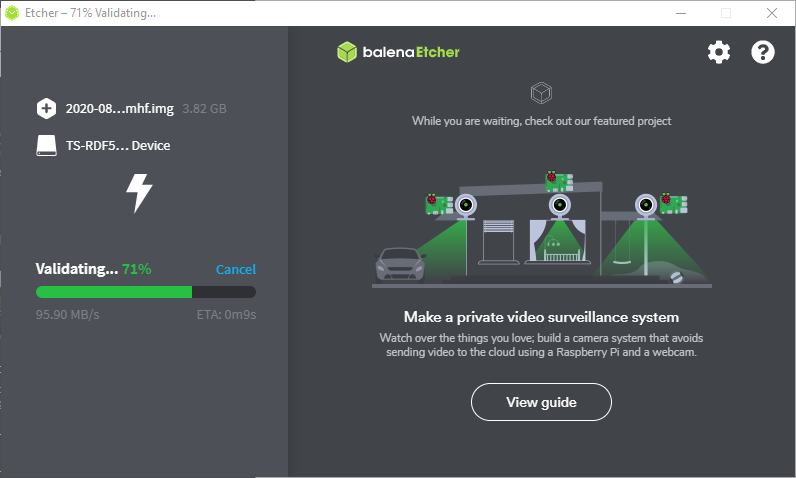796x478 pixels.
Task: Click the green validation progress bar
Action: (114, 292)
